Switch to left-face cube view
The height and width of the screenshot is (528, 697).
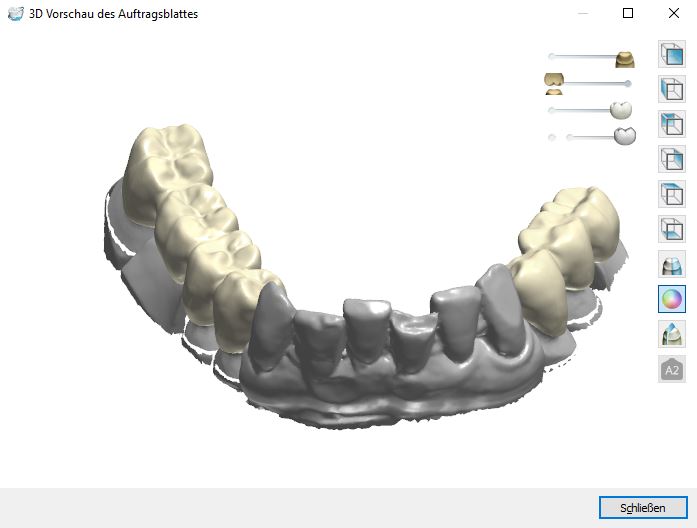pos(672,89)
